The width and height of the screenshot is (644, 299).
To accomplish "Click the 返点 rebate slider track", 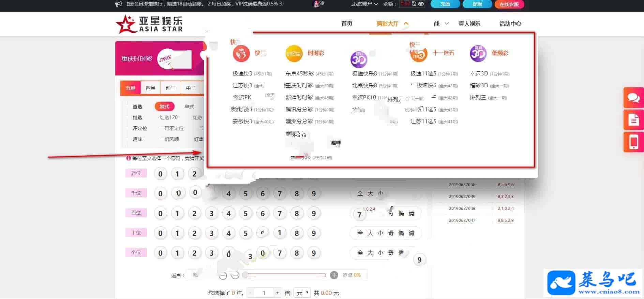I will 286,275.
